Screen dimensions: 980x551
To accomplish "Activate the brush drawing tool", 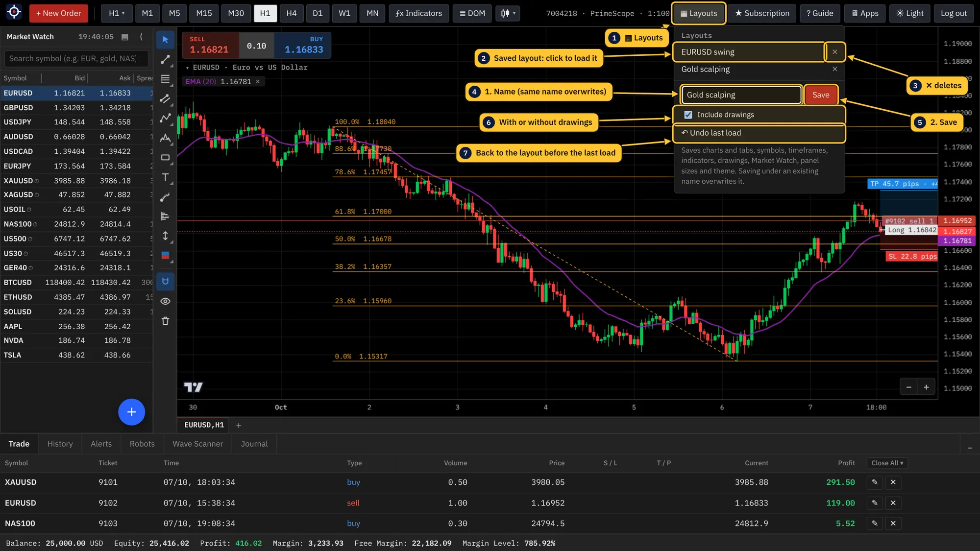I will point(166,197).
